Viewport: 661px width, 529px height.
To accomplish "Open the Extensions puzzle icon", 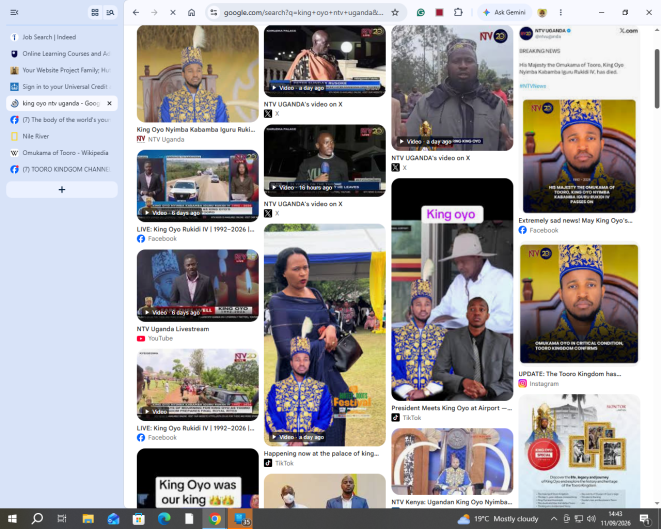I will tap(458, 13).
